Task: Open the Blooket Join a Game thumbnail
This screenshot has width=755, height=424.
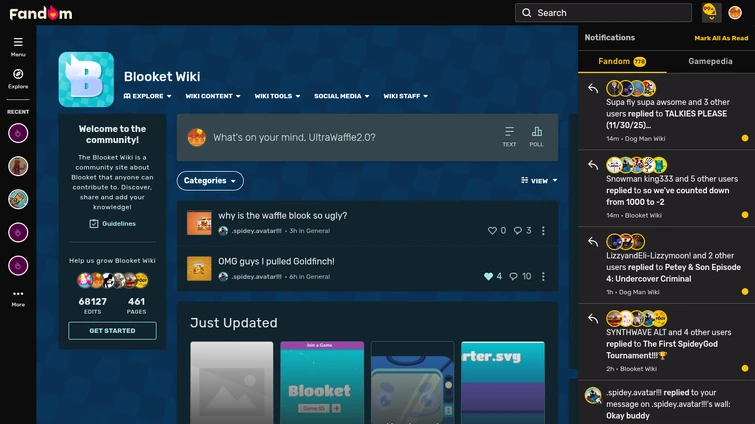Action: [322, 383]
